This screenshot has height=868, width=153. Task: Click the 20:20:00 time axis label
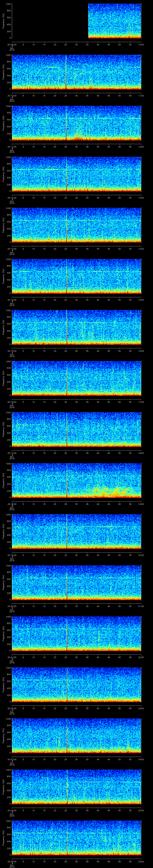pyautogui.click(x=12, y=606)
